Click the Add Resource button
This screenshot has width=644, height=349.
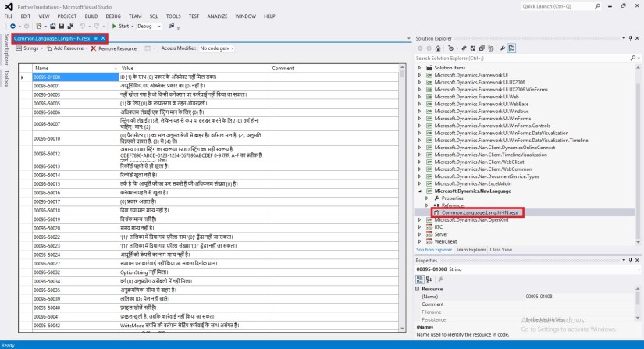[x=67, y=48]
